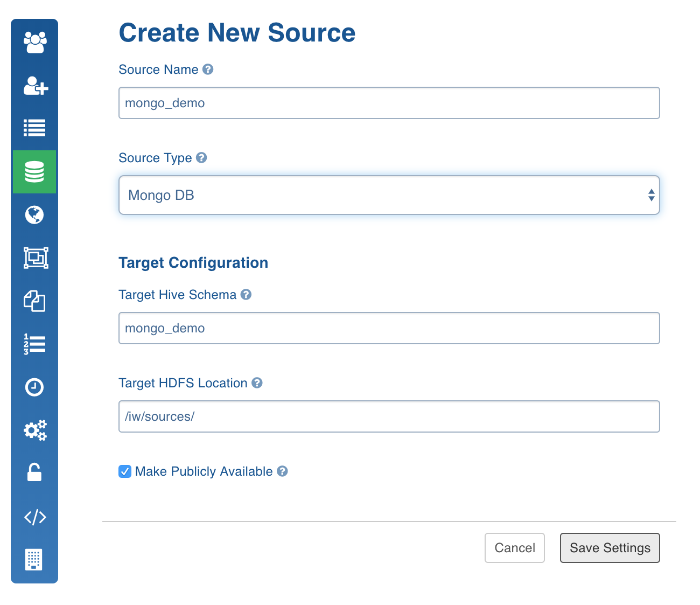Open the list view icon in sidebar

[34, 128]
